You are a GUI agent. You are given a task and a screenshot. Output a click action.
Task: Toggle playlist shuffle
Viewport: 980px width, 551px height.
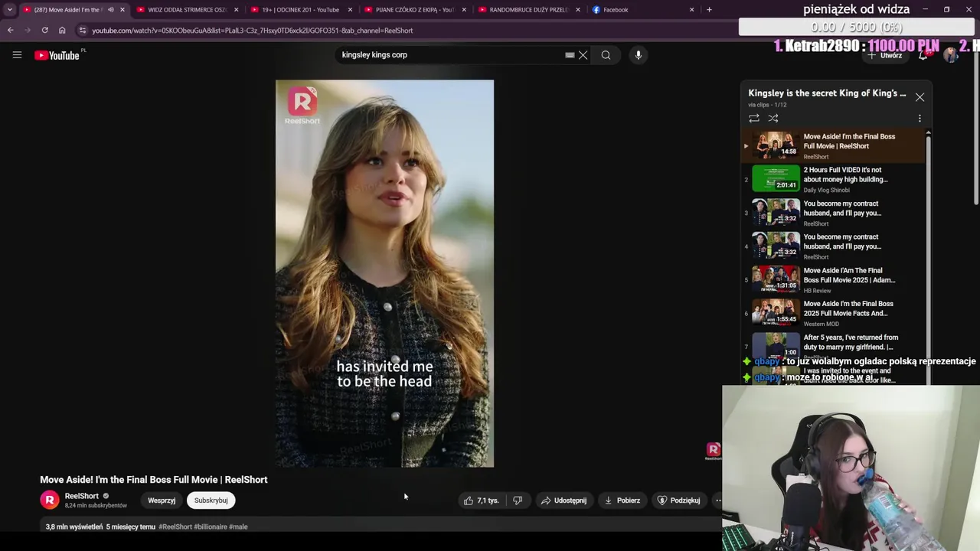click(x=773, y=119)
